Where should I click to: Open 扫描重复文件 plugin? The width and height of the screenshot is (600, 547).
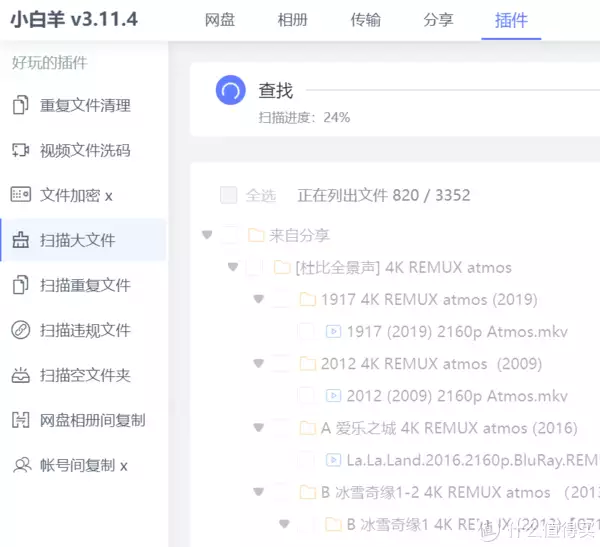click(83, 285)
